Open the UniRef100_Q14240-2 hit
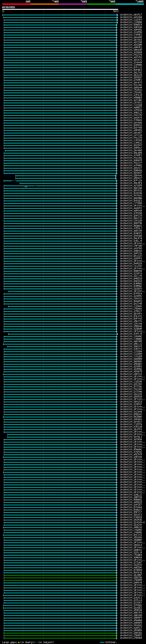 (x=132, y=522)
